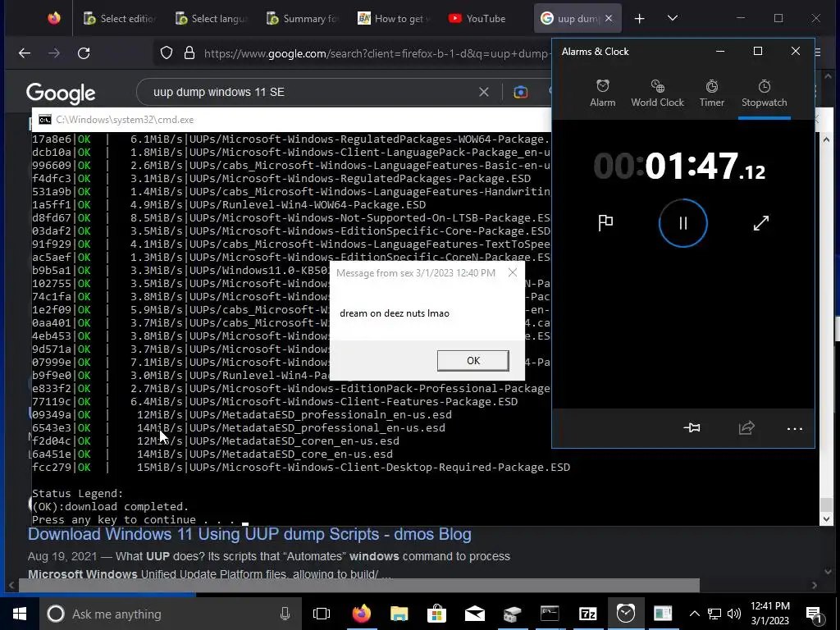Open the taskbar icon next to Mail

click(512, 614)
